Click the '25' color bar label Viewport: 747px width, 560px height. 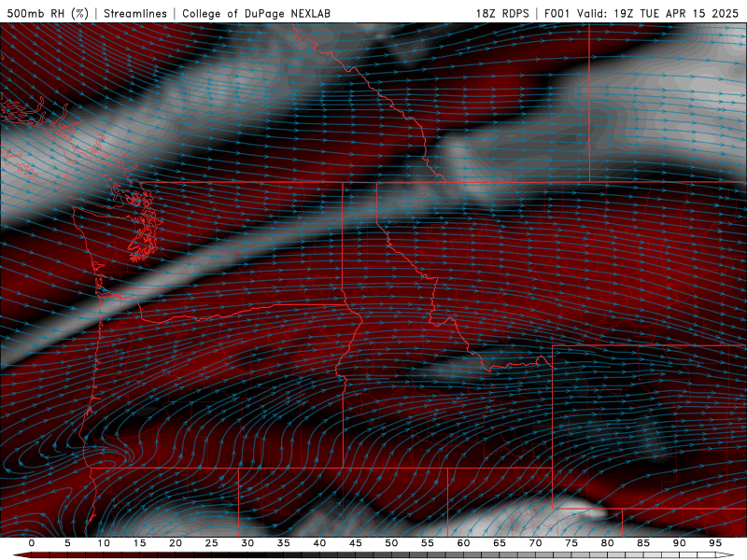[212, 543]
